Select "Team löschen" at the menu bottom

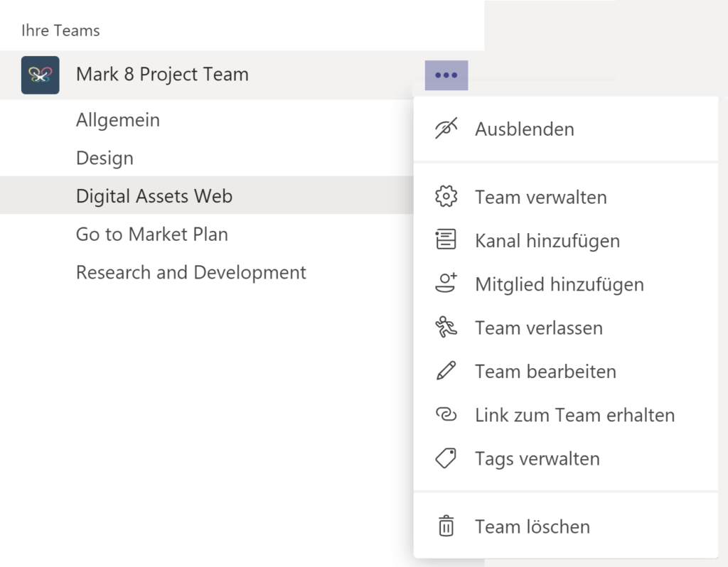click(x=533, y=526)
